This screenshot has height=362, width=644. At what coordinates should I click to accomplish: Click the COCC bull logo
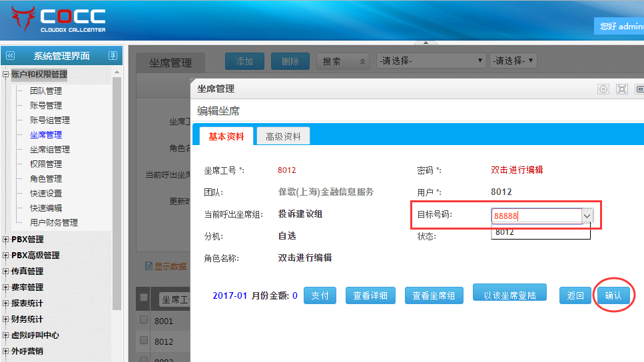[20, 20]
